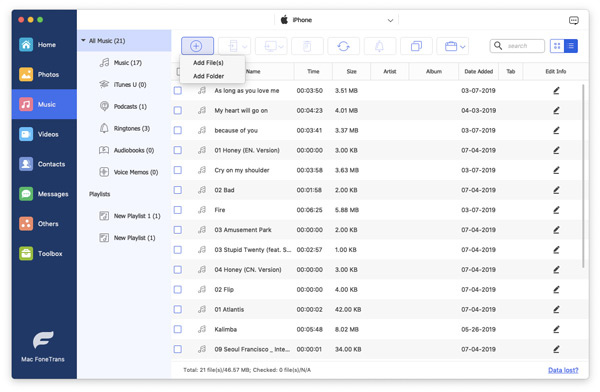Expand export to computer dropdown arrow

pyautogui.click(x=281, y=47)
